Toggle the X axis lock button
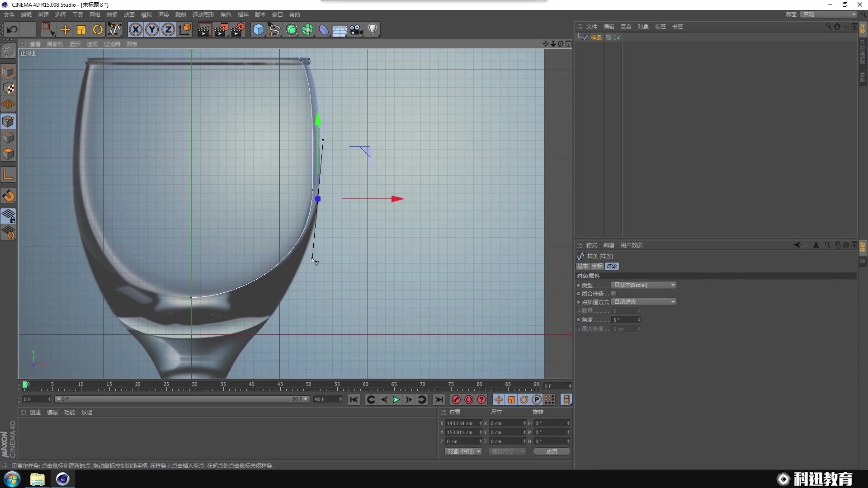The image size is (868, 488). 135,29
